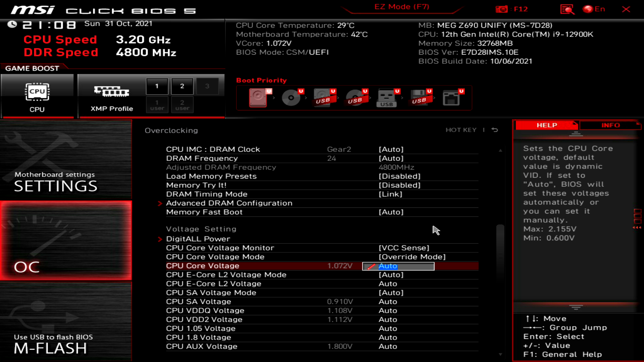This screenshot has height=362, width=644.
Task: Click the GAME BOOST label
Action: (32, 68)
